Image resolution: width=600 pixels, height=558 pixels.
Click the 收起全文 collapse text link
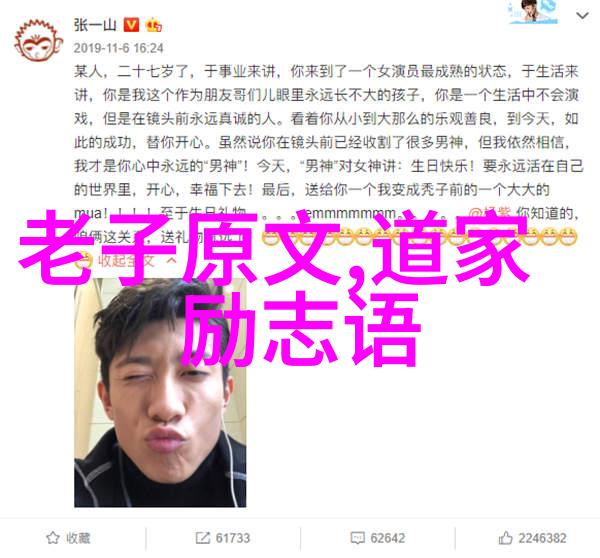[126, 261]
